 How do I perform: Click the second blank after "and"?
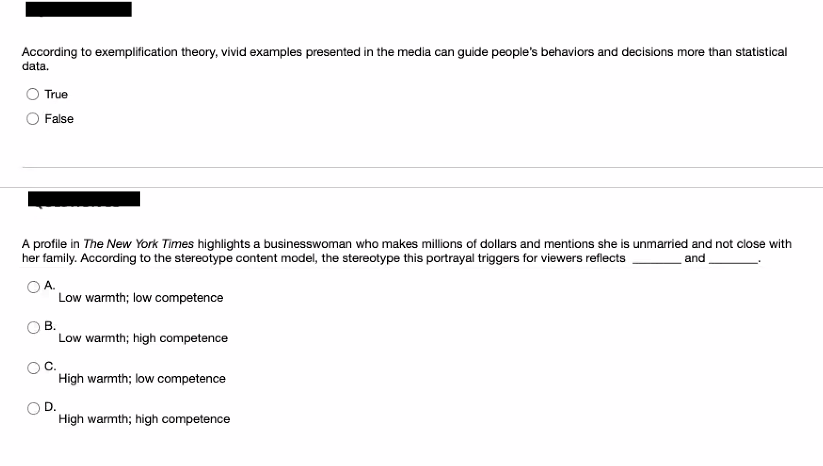(733, 259)
